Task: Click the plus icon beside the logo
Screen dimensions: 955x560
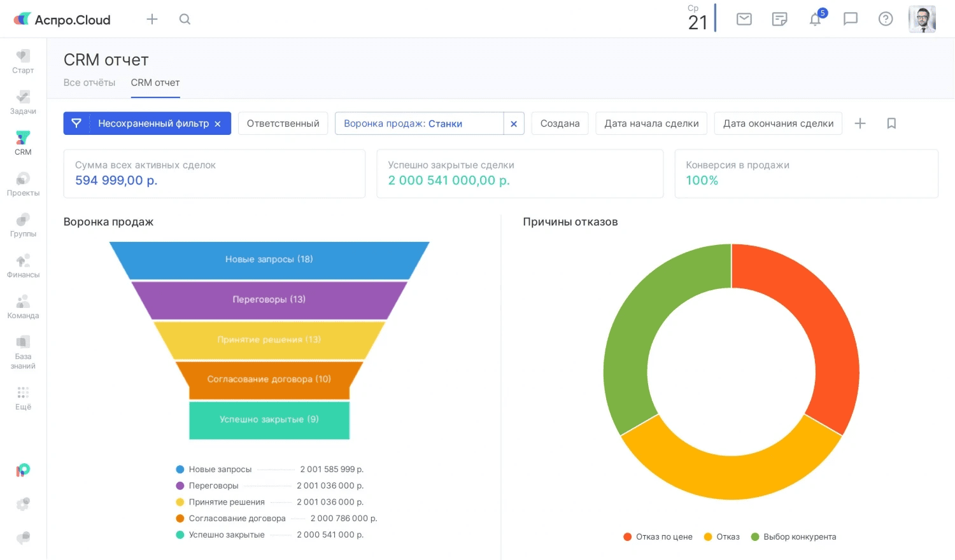Action: (x=152, y=19)
